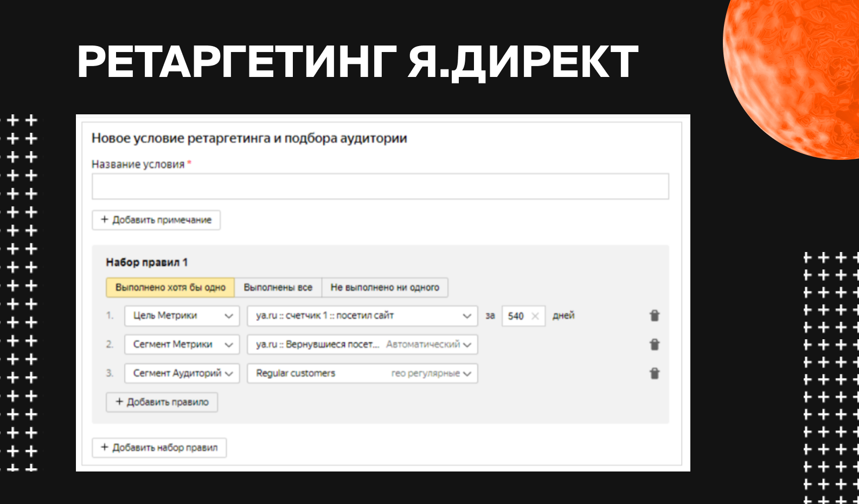Focus the 'Название условия' text field

380,186
